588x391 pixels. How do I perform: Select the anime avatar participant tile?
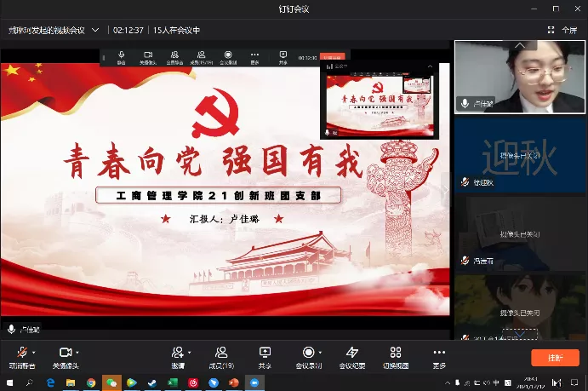(520, 307)
